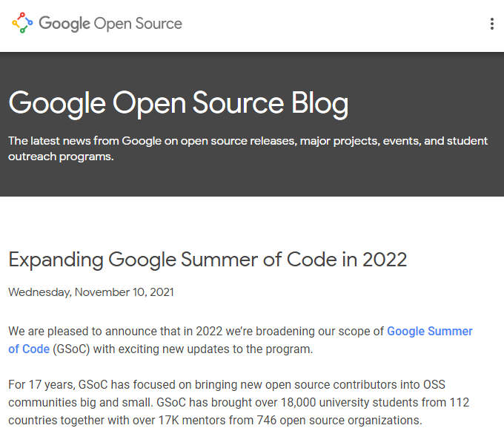Click the "Google" word in the header wordmark
The image size is (504, 431).
click(x=64, y=24)
